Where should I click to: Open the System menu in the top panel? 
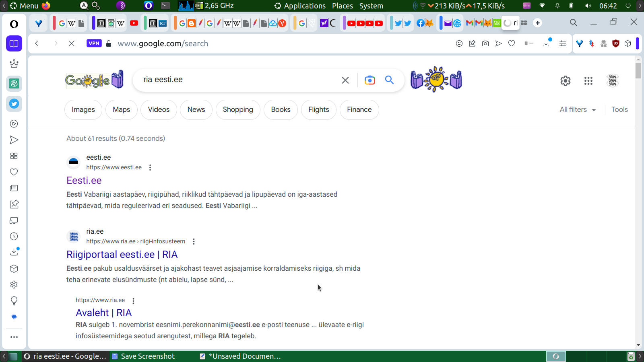tap(371, 6)
